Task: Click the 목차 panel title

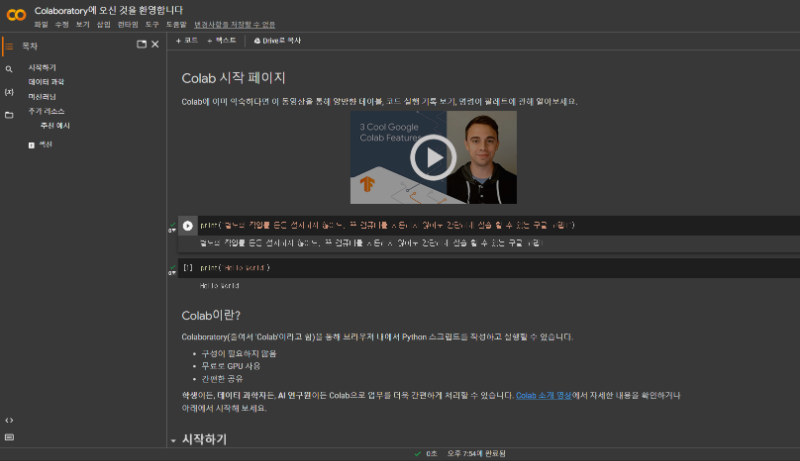Action: pos(30,46)
